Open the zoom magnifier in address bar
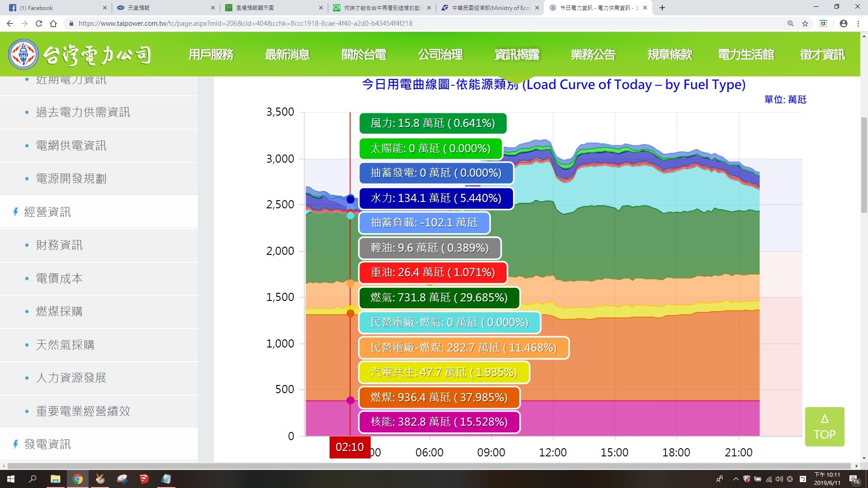Image resolution: width=868 pixels, height=488 pixels. pos(791,23)
